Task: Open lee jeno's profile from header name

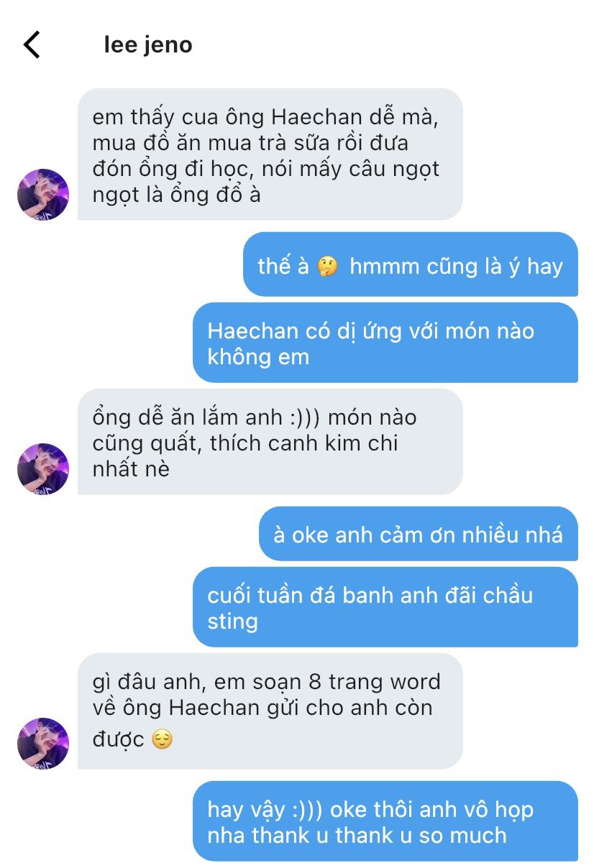Action: [x=148, y=45]
